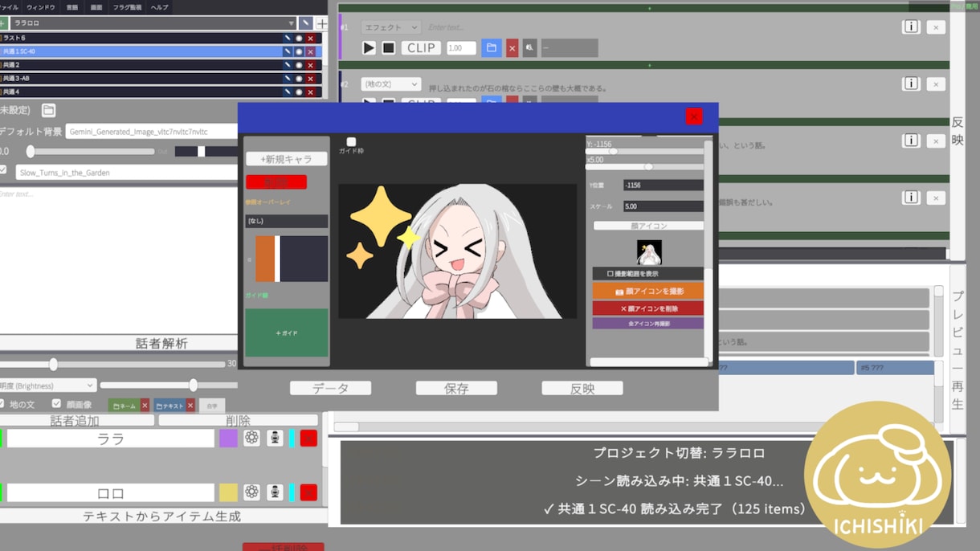
Task: Delete ララ speaker with red X button
Action: click(x=308, y=438)
